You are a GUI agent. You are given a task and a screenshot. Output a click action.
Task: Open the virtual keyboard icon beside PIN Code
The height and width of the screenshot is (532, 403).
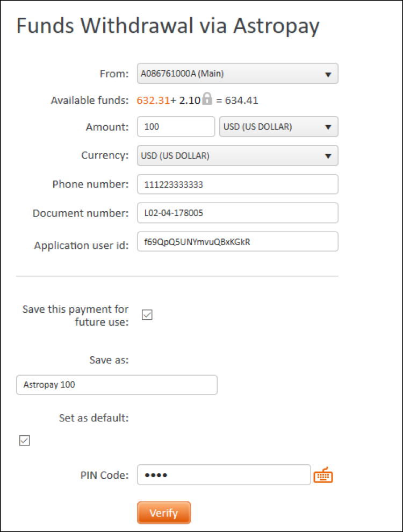click(x=323, y=475)
